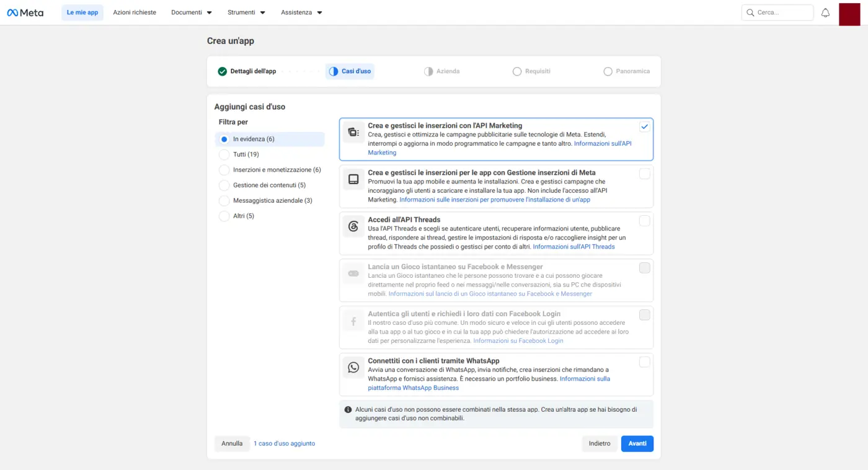Click 'Connettiti con i clienti tramite WhatsApp' title
Viewport: 868px width, 470px height.
tap(433, 361)
